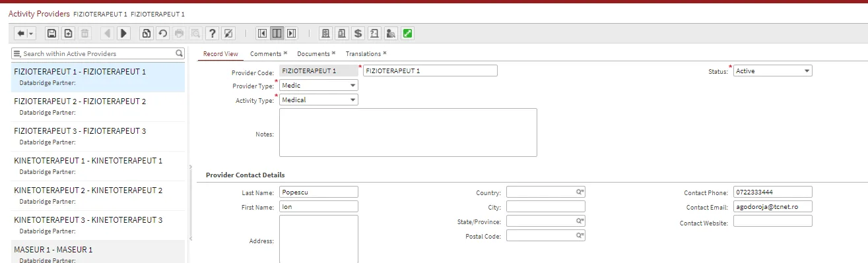
Task: Open help with the question mark icon
Action: point(212,33)
